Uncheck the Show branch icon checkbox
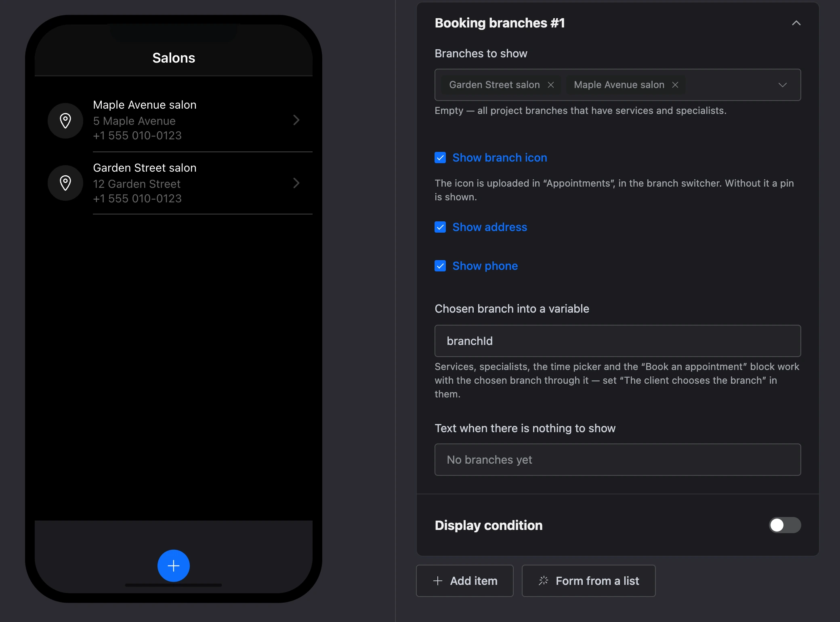The width and height of the screenshot is (840, 622). point(440,158)
